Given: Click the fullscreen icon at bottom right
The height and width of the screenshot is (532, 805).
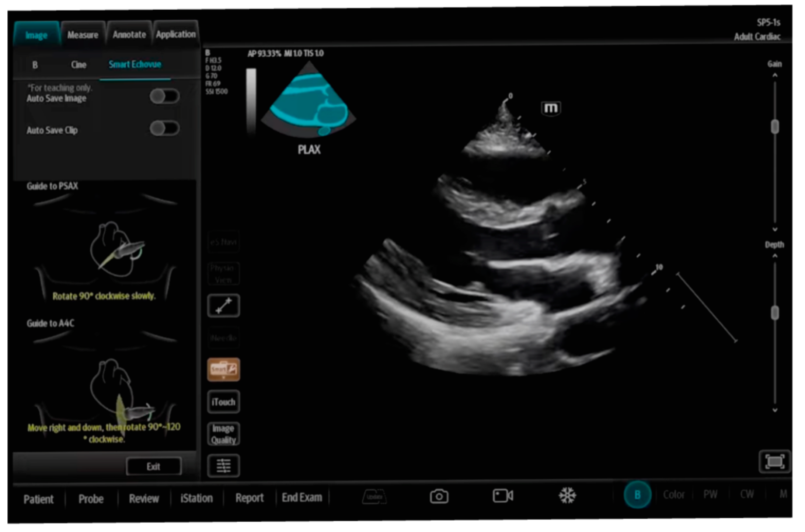Looking at the screenshot, I should pos(774,461).
